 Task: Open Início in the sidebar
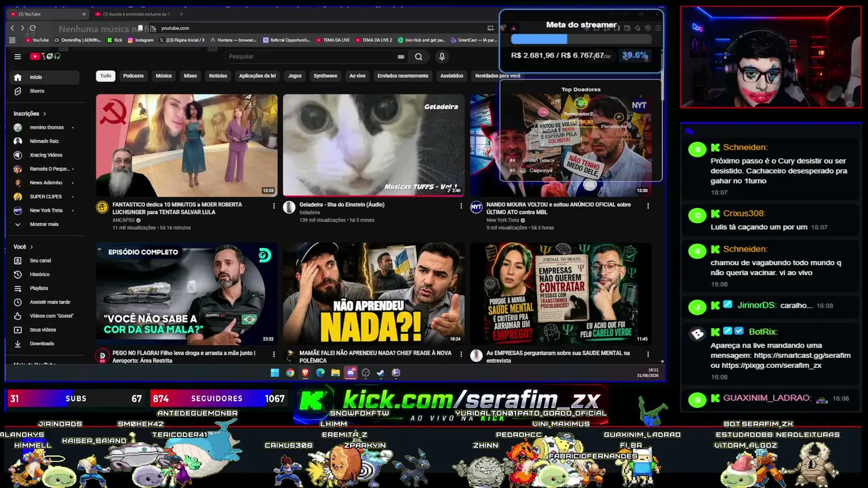45,77
